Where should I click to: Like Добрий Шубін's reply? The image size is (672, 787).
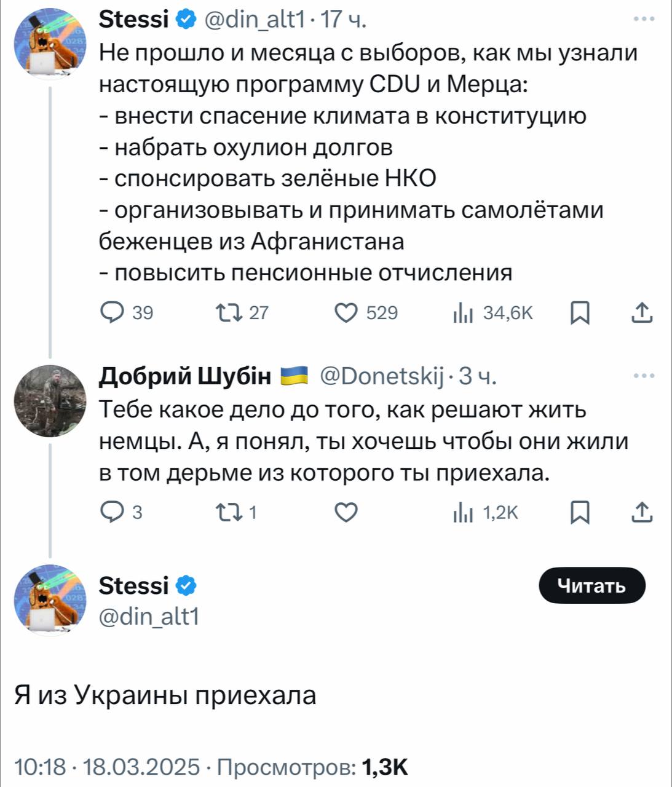[346, 512]
